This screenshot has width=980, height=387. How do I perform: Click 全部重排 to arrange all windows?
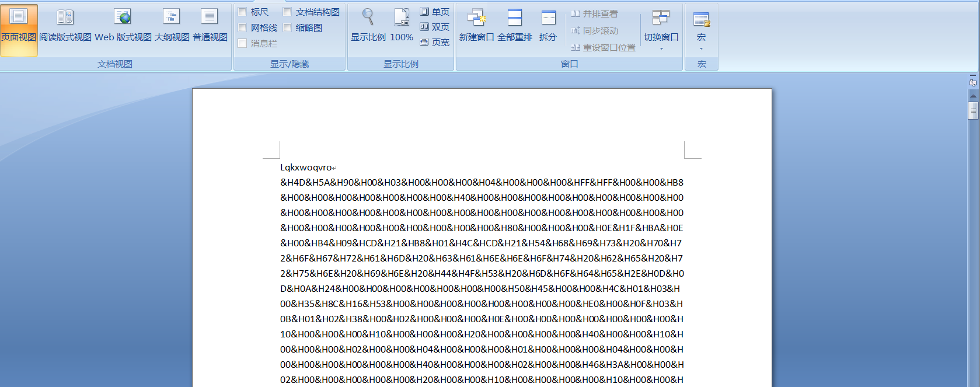coord(514,26)
